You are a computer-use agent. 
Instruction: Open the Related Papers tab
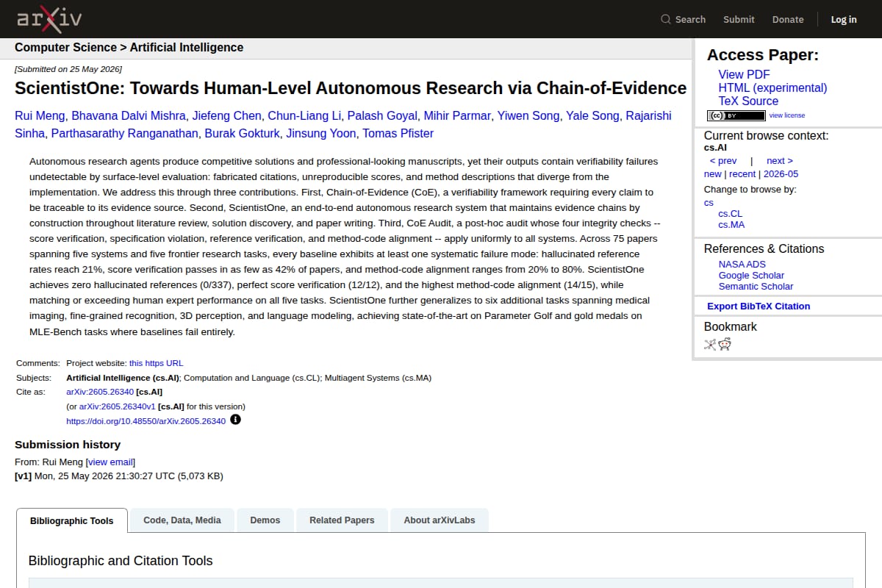click(x=342, y=520)
